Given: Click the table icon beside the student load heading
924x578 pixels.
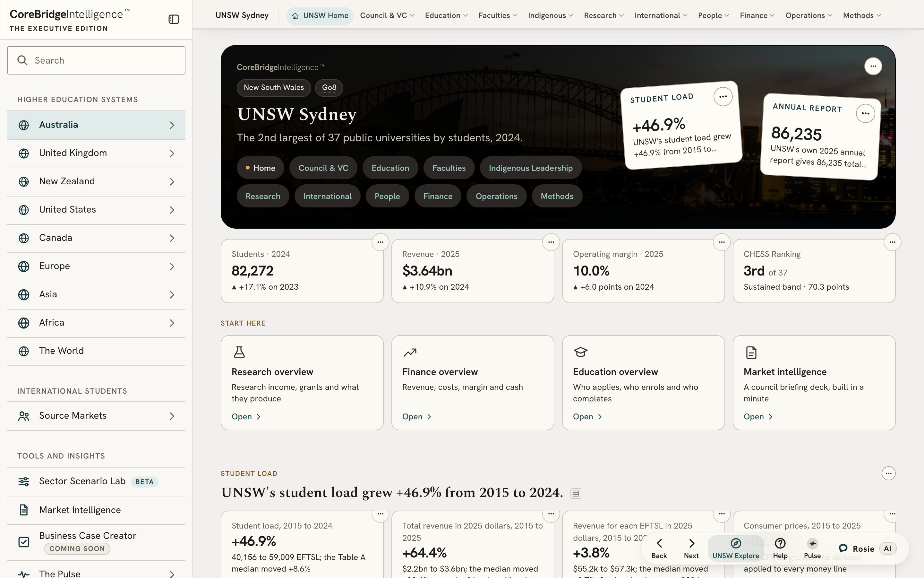Looking at the screenshot, I should (x=576, y=494).
